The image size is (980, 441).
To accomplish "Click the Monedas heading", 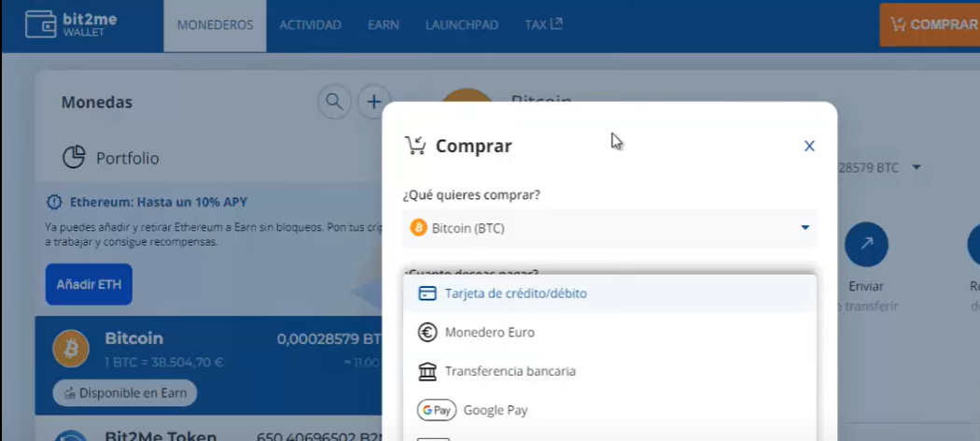I will (x=97, y=102).
